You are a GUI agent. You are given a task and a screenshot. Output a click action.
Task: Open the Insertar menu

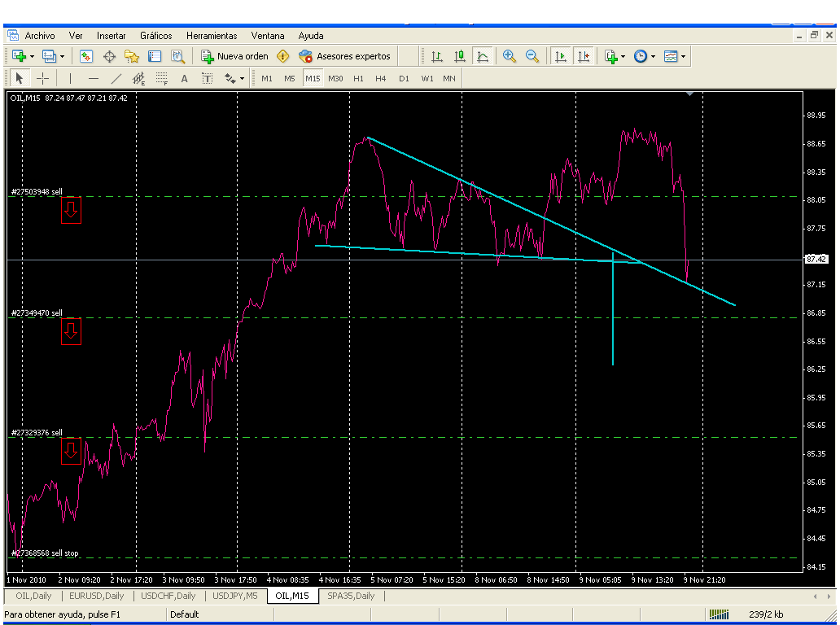(x=111, y=36)
